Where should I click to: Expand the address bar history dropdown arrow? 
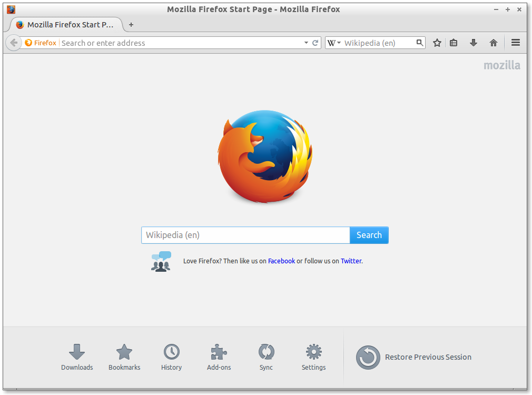click(306, 43)
